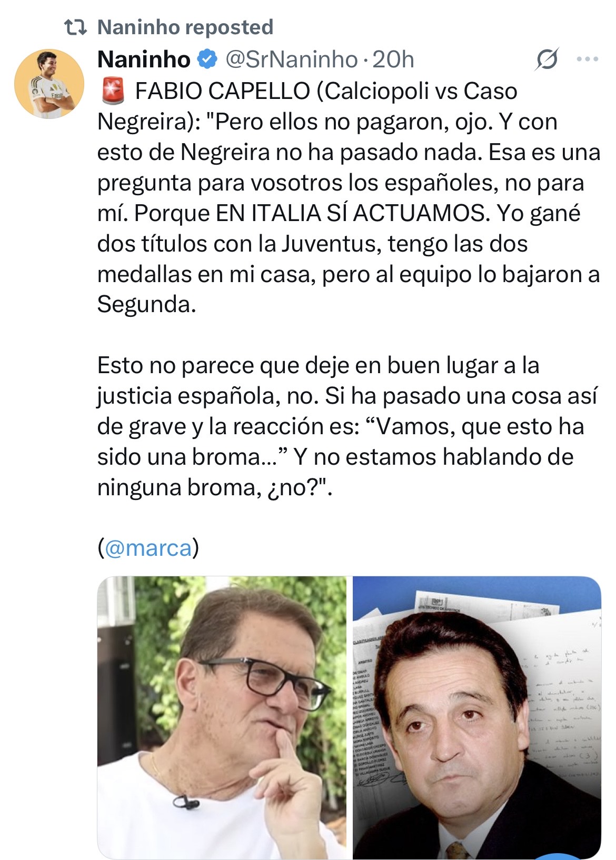The image size is (616, 860).
Task: Tap the blue verified badge
Action: (x=207, y=60)
